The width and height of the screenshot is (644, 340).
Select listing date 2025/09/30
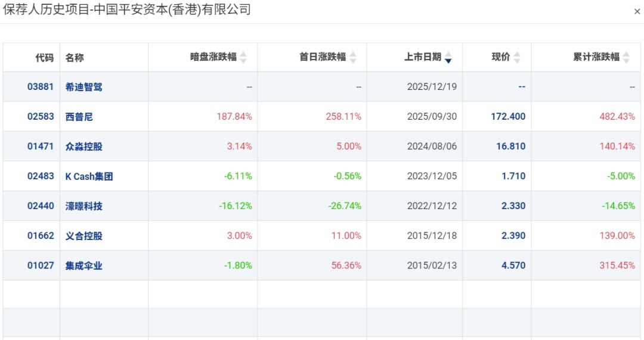(x=432, y=117)
